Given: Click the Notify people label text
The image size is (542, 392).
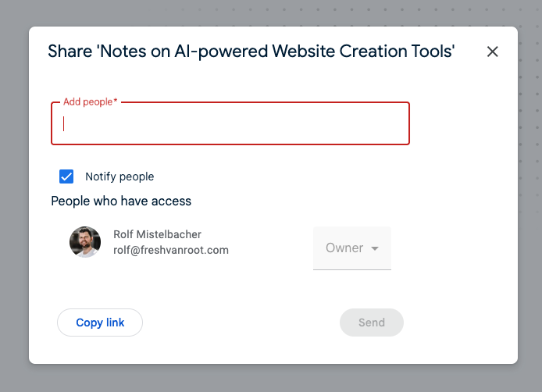Looking at the screenshot, I should [119, 176].
